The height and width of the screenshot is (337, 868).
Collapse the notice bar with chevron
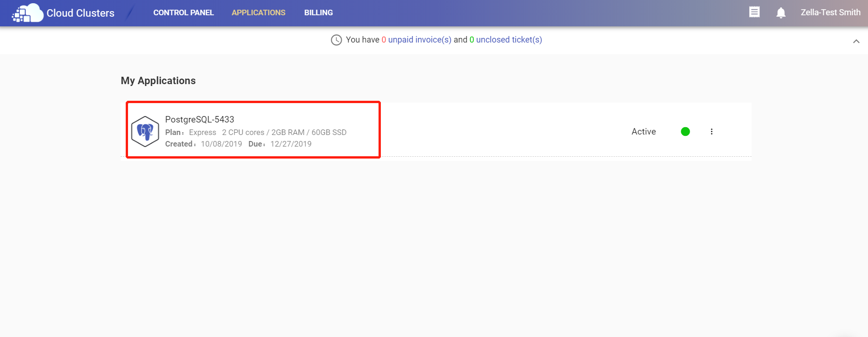pos(856,41)
